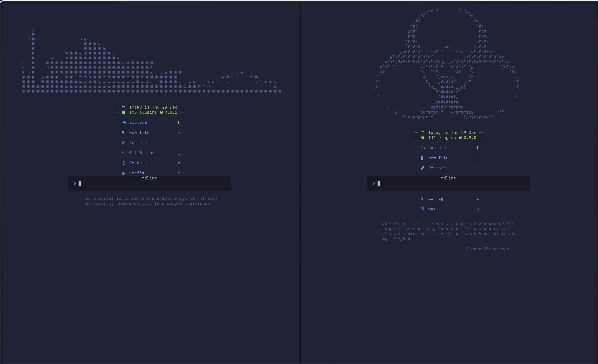Choose Git Status from the dashboard menu

point(142,153)
